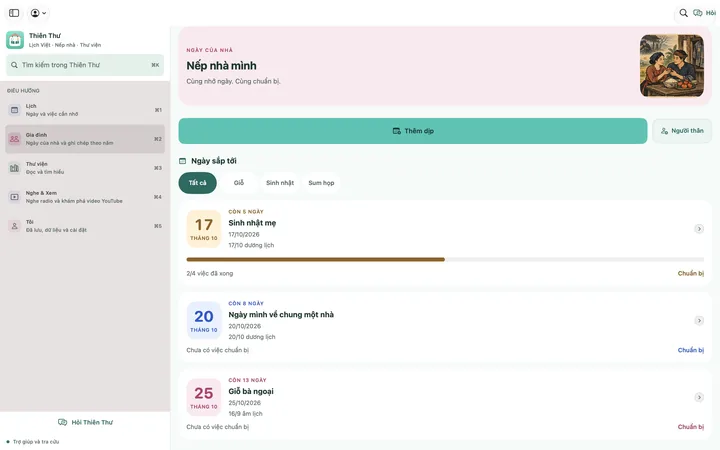Open the Sinh nhật mẹ event title
This screenshot has height=450, width=720.
coord(252,223)
